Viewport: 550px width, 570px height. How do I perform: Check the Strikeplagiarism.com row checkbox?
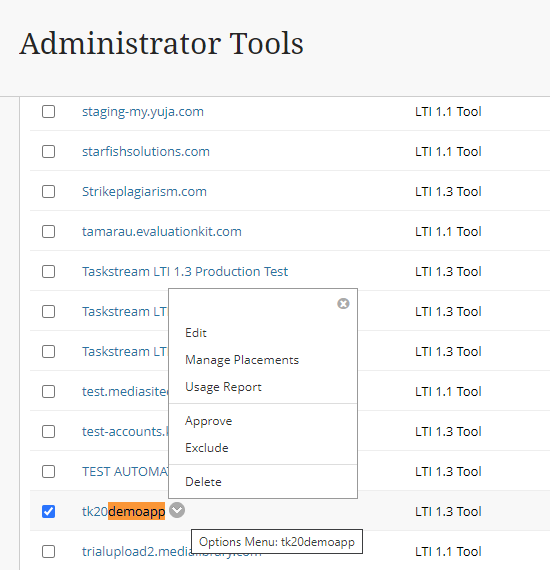pyautogui.click(x=48, y=192)
